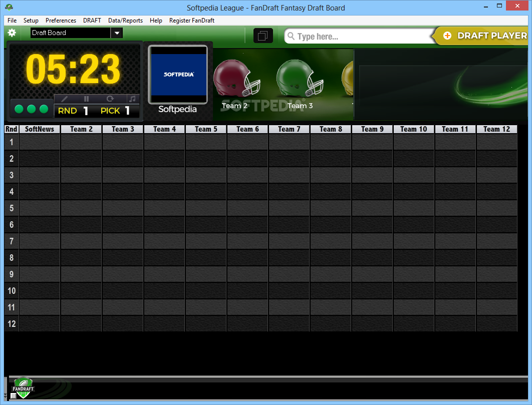This screenshot has width=532, height=405.
Task: Click the Softpedia team name label
Action: 177,109
